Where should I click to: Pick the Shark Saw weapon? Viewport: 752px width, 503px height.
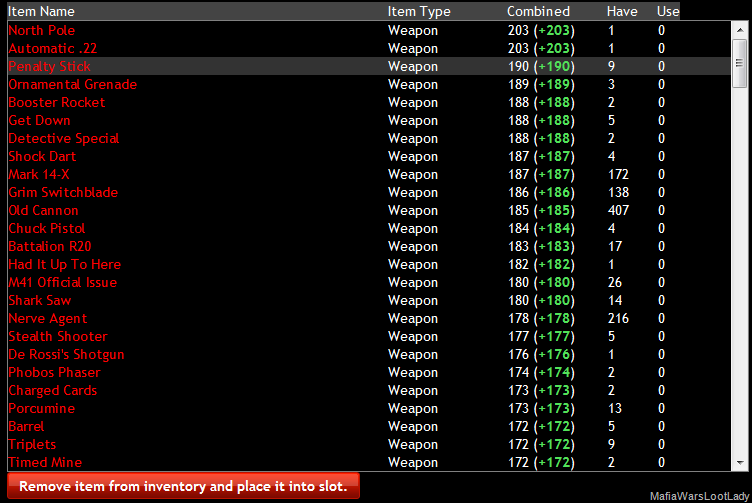coord(369,301)
